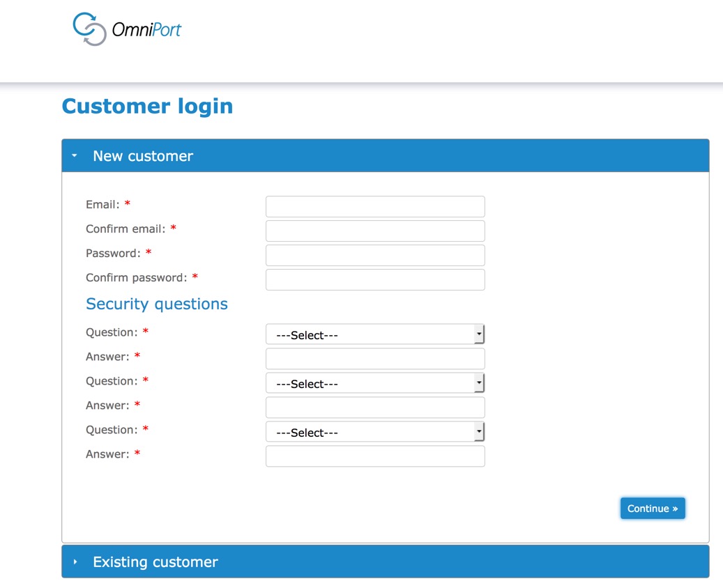Screen dimensions: 723x588
Task: Click the Customer login heading
Action: (x=148, y=107)
